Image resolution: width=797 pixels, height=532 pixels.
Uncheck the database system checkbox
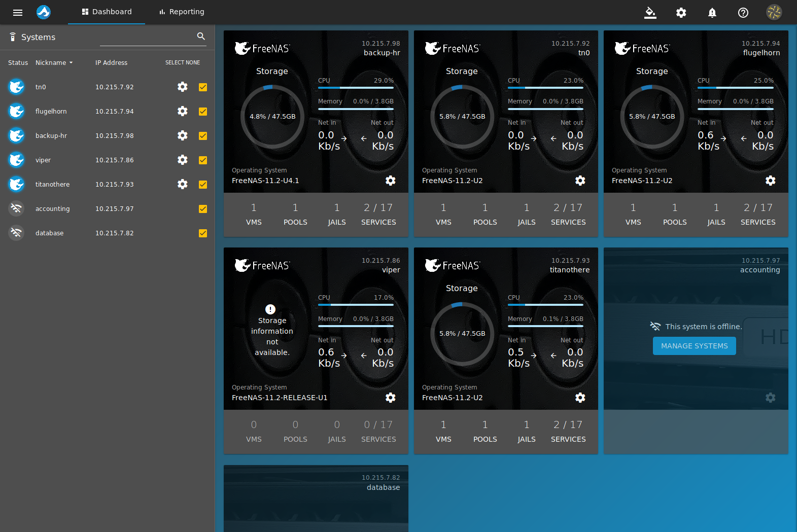point(203,233)
